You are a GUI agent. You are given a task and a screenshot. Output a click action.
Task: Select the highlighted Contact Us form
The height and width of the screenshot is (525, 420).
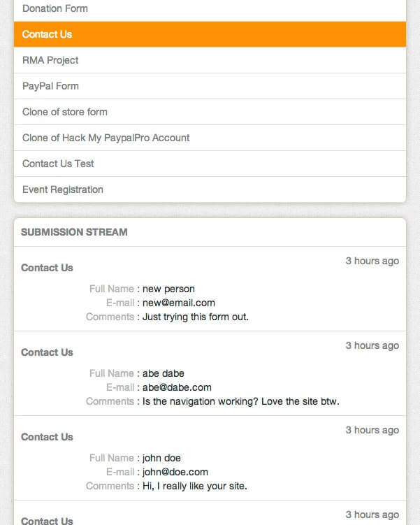click(x=47, y=34)
